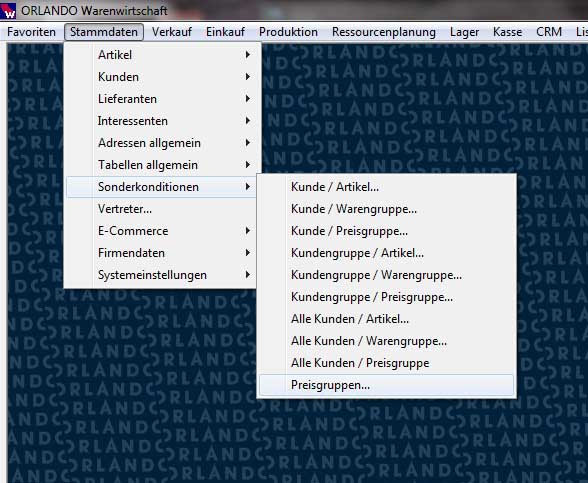Image resolution: width=588 pixels, height=483 pixels.
Task: Expand the Systemeinstellungen submenu arrow
Action: tap(248, 275)
